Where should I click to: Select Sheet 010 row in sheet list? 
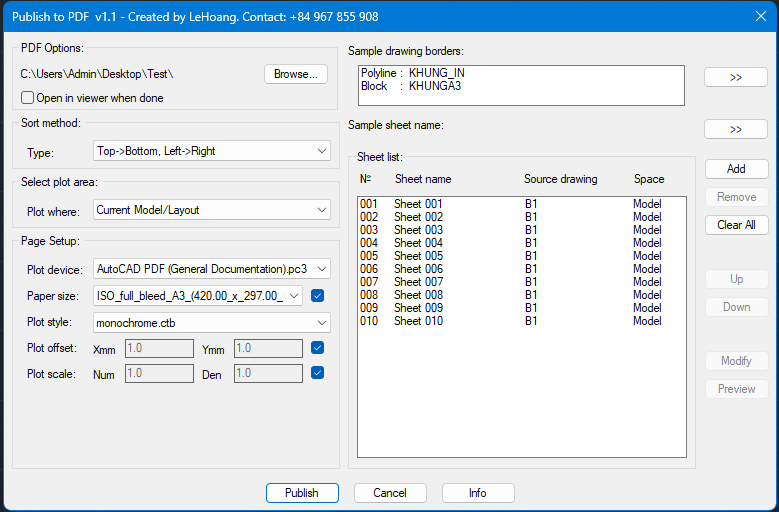(x=418, y=321)
